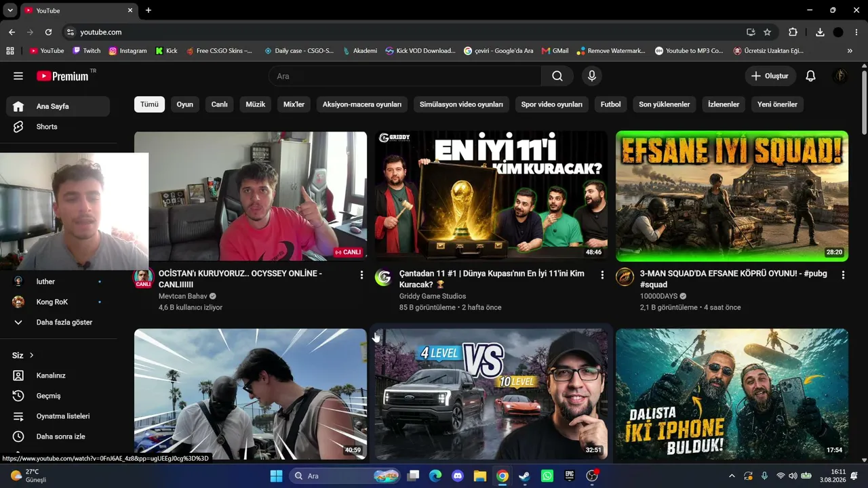Viewport: 868px width, 488px height.
Task: Select Simülasyon video oyunları chip
Action: [x=461, y=104]
